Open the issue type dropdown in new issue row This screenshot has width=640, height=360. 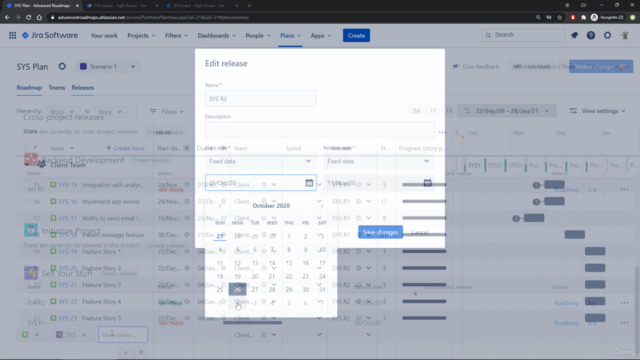(x=31, y=335)
